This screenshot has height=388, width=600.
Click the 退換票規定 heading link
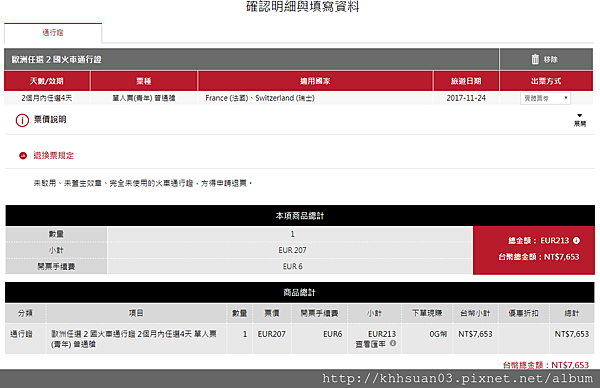pyautogui.click(x=53, y=155)
